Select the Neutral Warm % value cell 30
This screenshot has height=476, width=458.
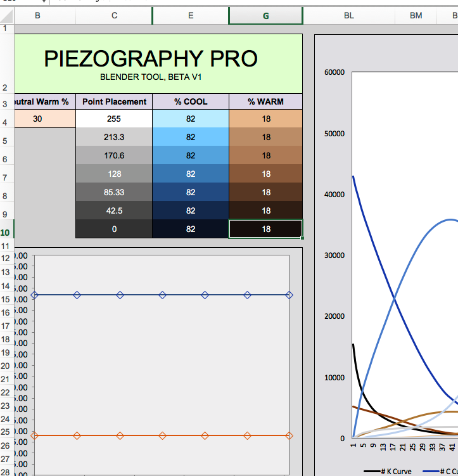(x=38, y=119)
